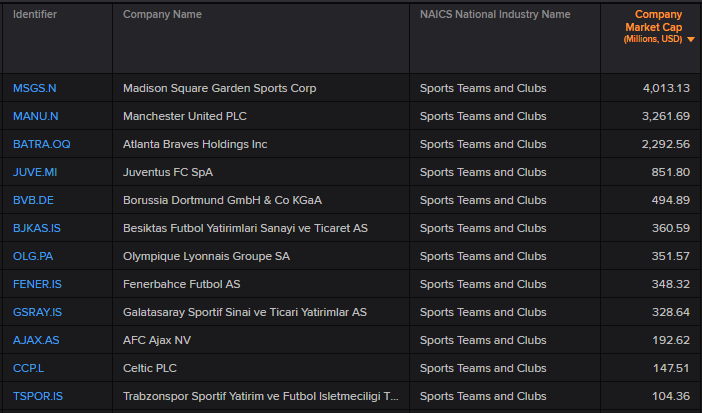702x413 pixels.
Task: Click the descending sort arrow on Market Cap
Action: pos(691,39)
